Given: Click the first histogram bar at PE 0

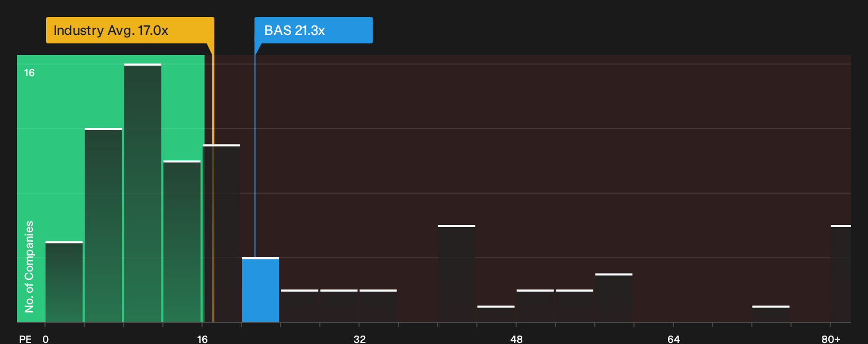Looking at the screenshot, I should tap(64, 282).
